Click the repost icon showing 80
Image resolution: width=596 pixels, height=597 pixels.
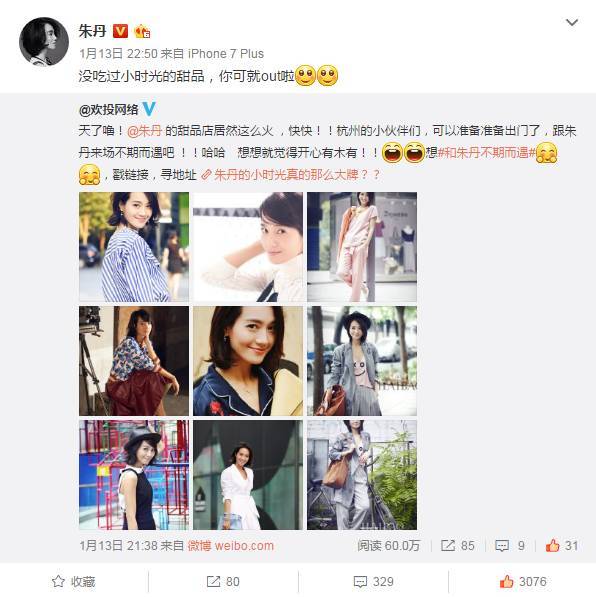click(x=213, y=581)
